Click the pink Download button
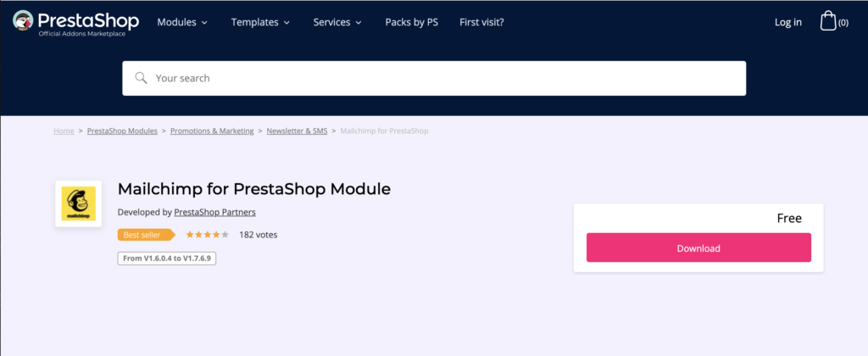The image size is (868, 356). coord(698,248)
